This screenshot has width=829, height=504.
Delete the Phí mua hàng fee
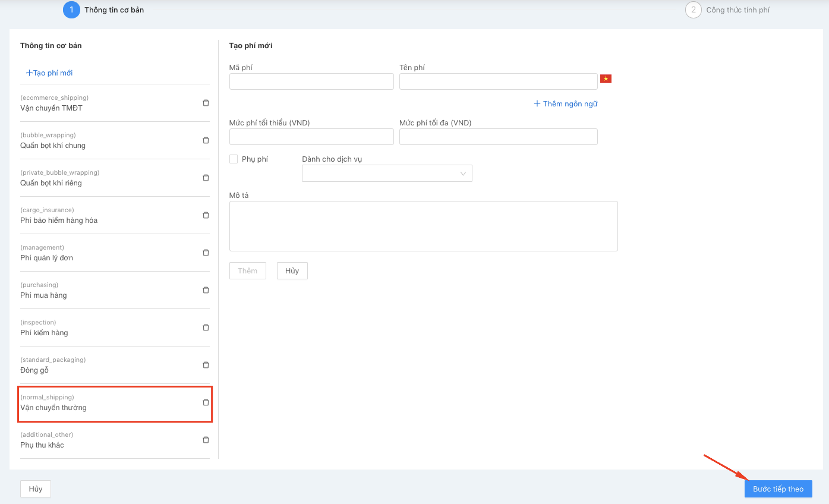click(x=206, y=290)
